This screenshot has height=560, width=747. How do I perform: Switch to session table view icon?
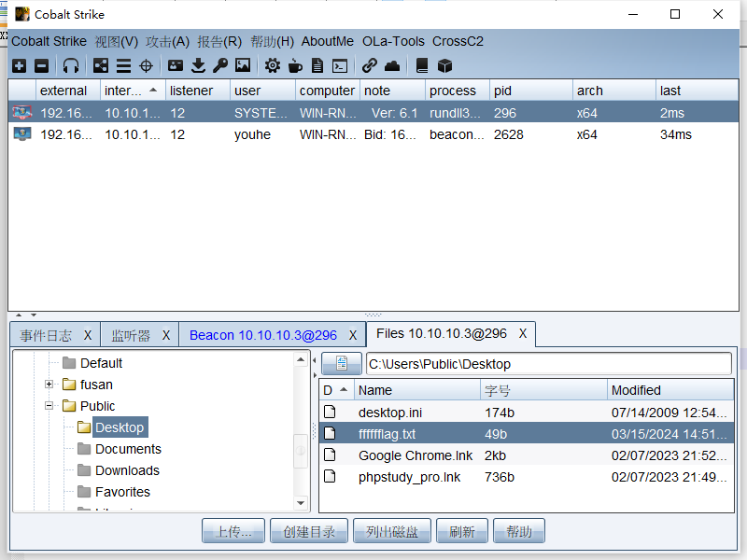(123, 65)
